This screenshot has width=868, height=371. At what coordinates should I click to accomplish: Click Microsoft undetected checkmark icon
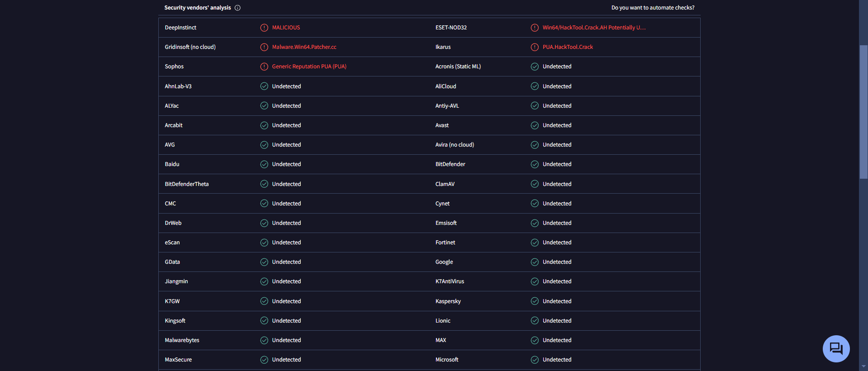coord(535,360)
